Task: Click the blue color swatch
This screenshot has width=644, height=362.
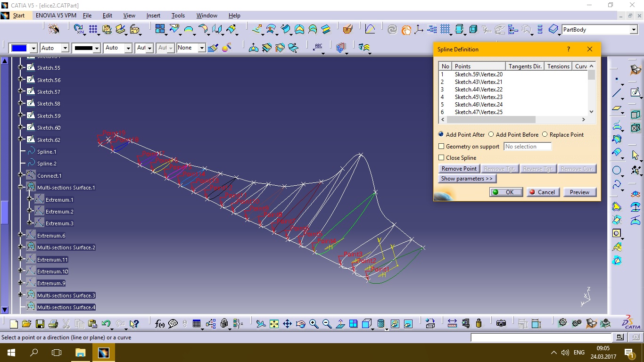Action: click(19, 48)
